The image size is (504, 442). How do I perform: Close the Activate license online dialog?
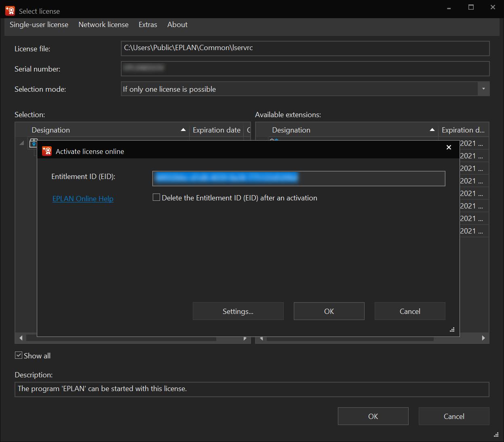point(449,147)
